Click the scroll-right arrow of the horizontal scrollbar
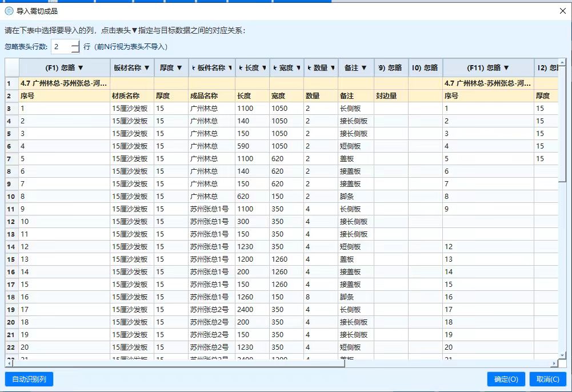This screenshot has width=572, height=392. tap(554, 363)
